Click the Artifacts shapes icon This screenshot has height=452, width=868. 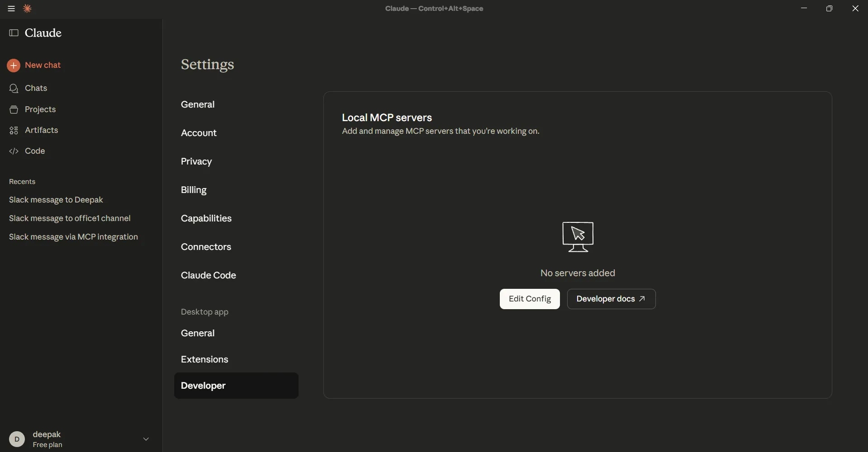coord(14,131)
